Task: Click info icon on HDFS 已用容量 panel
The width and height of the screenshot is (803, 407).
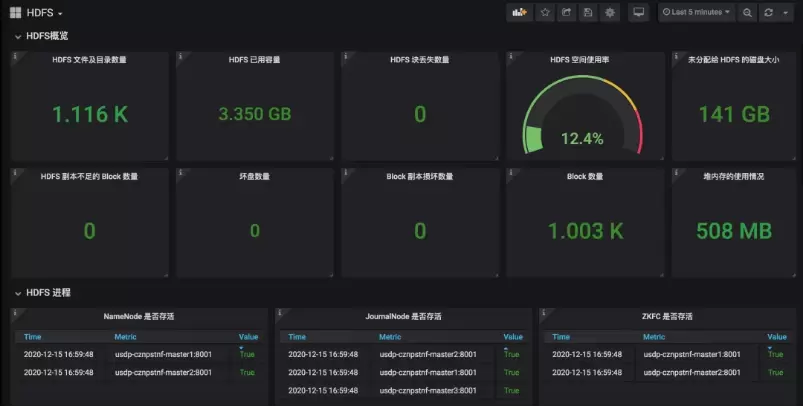Action: coord(181,58)
